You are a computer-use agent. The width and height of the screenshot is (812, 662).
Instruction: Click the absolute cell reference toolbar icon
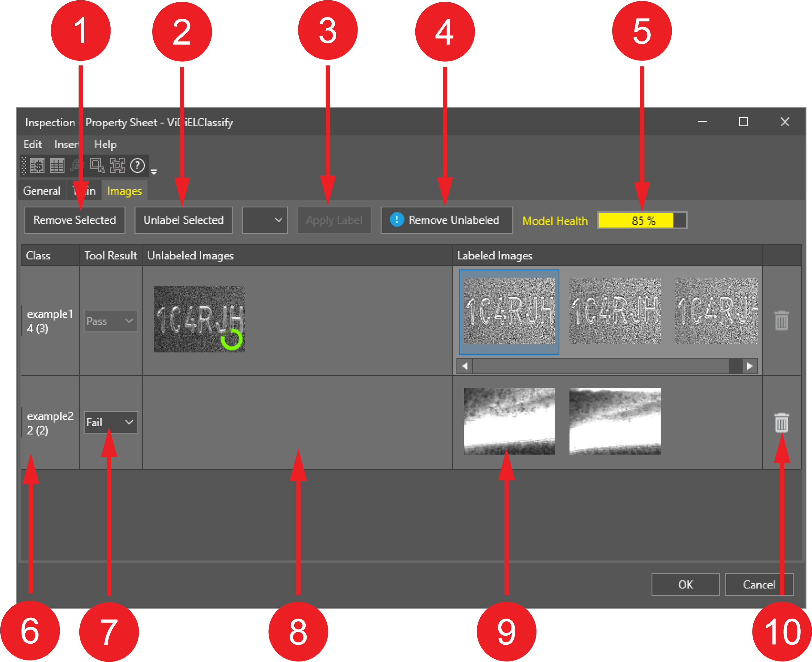[37, 166]
